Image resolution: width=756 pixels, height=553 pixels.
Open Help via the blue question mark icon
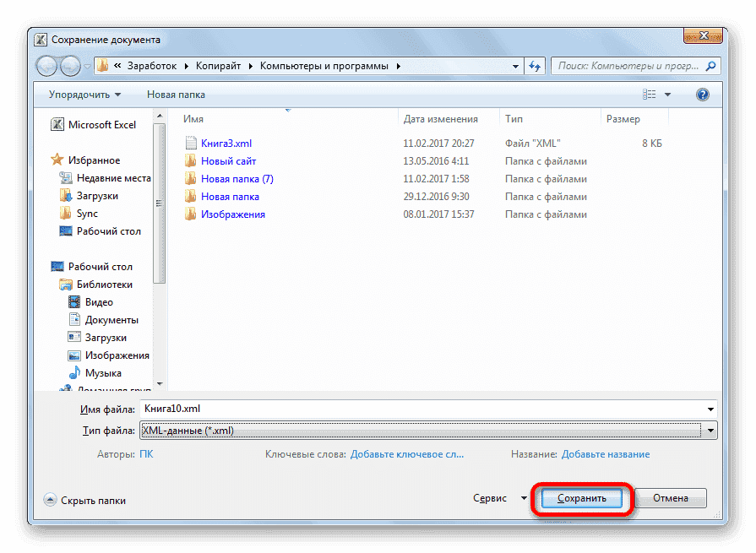point(703,94)
